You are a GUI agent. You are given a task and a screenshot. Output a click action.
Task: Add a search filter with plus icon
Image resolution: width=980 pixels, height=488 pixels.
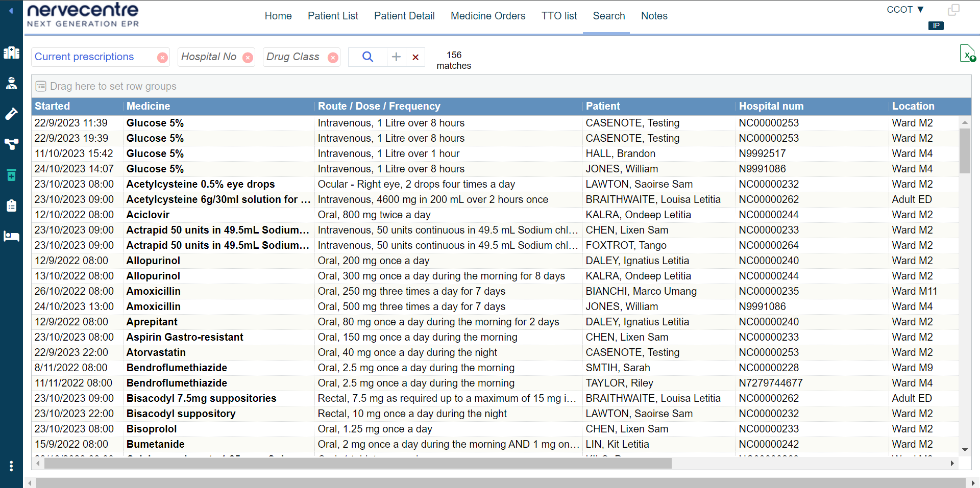pos(396,57)
